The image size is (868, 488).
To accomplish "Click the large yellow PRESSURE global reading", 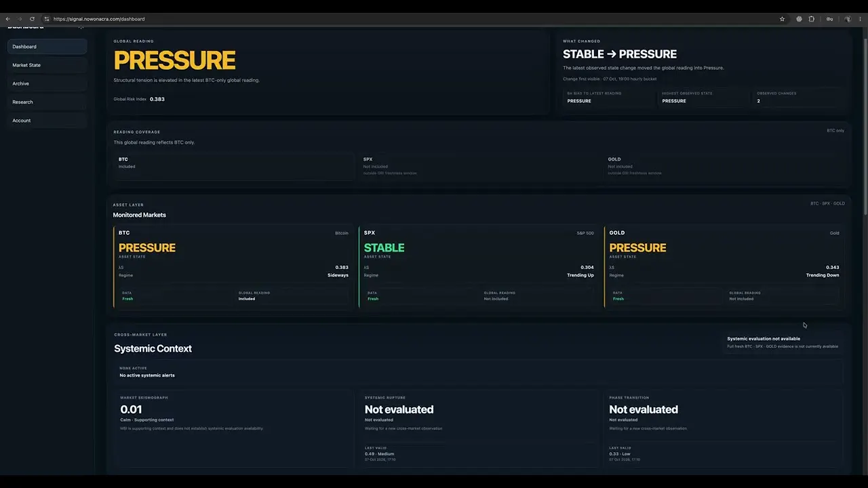I will [174, 61].
